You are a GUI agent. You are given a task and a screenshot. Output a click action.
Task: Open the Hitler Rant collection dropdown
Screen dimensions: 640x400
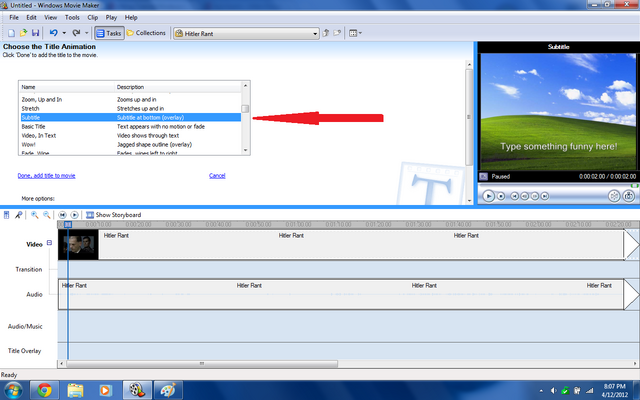(246, 33)
